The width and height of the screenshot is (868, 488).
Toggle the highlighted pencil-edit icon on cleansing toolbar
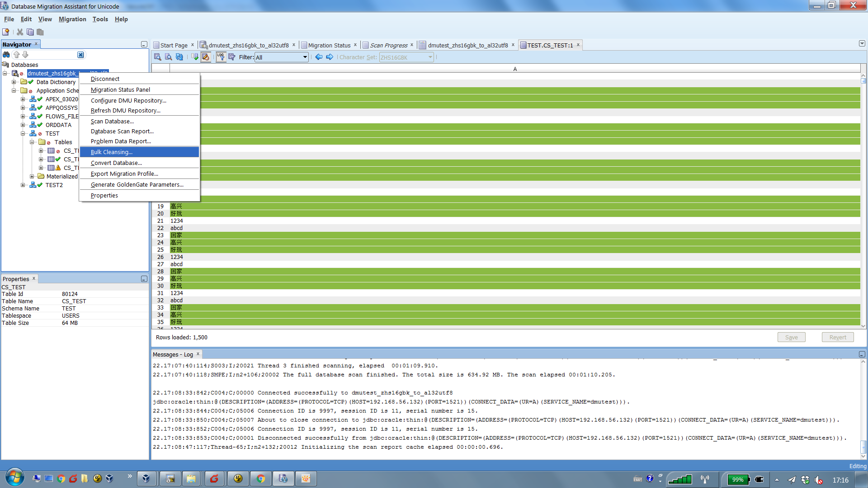click(x=206, y=57)
